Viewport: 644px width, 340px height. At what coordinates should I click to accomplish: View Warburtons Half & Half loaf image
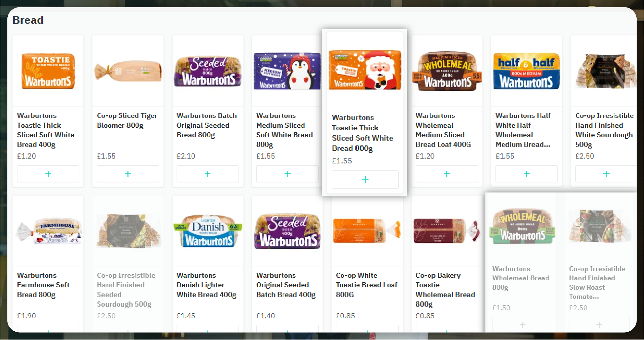(x=526, y=71)
